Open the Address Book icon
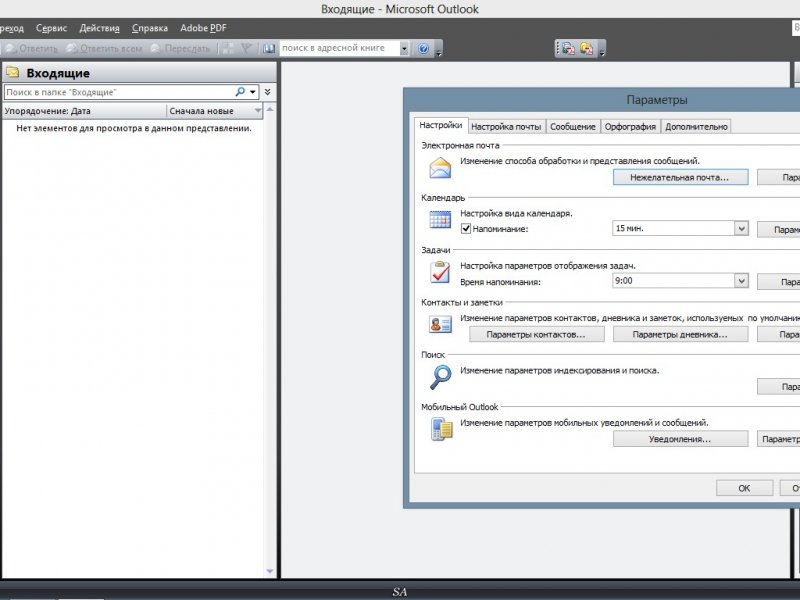Screen dimensions: 800x600 269,48
